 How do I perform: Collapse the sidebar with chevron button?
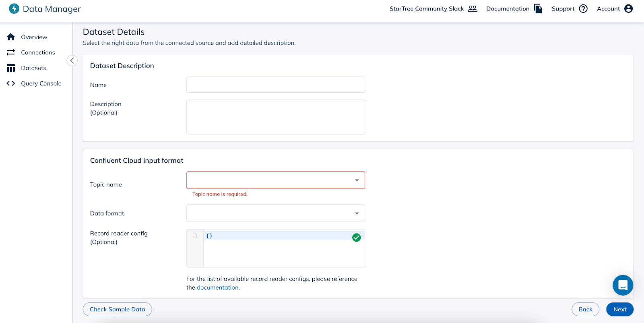coord(72,60)
